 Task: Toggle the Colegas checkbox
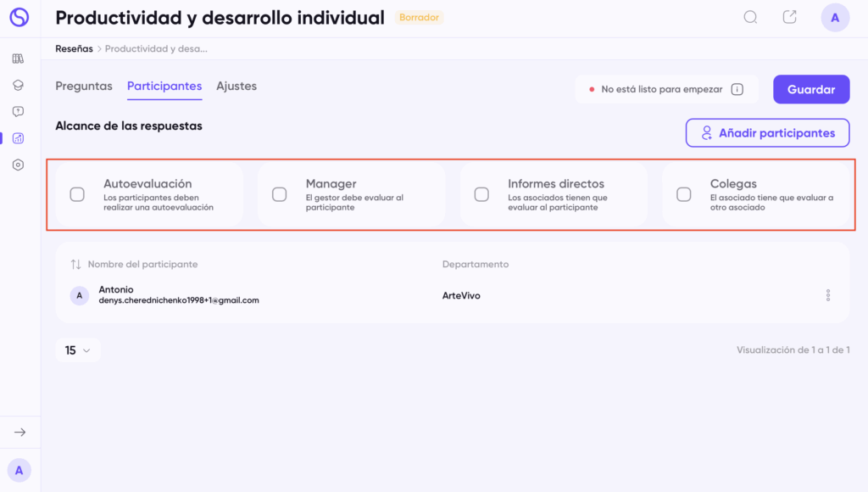(x=683, y=194)
